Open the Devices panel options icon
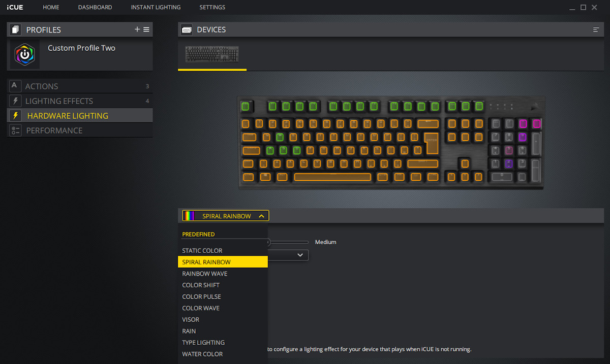This screenshot has height=364, width=610. (596, 30)
